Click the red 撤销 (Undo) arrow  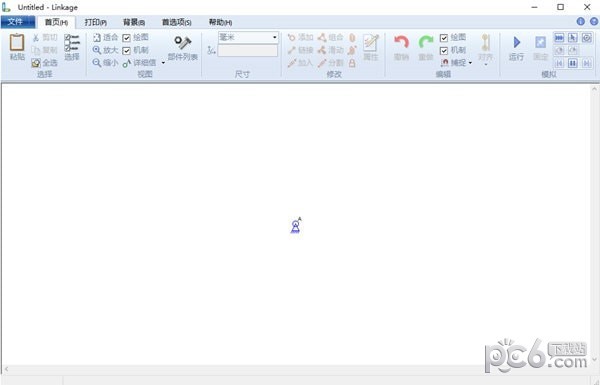401,42
